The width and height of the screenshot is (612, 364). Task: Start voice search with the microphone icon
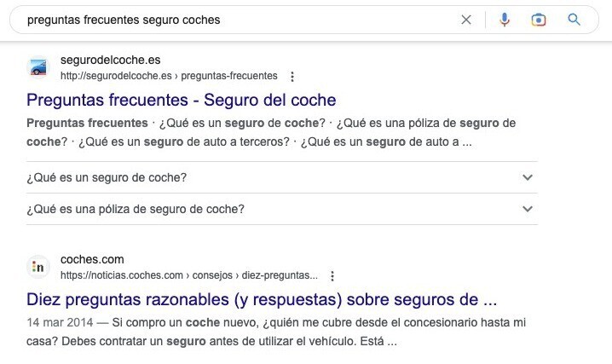[505, 20]
